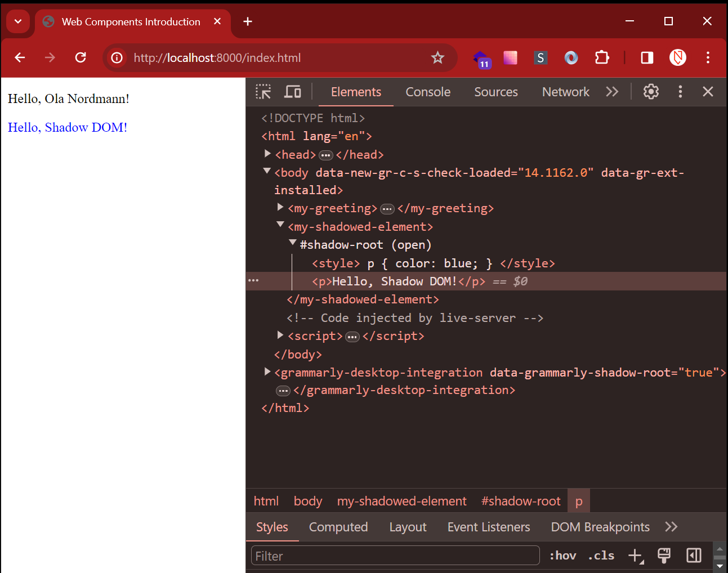The image size is (728, 573).
Task: Switch to the Sources tab
Action: [x=496, y=92]
